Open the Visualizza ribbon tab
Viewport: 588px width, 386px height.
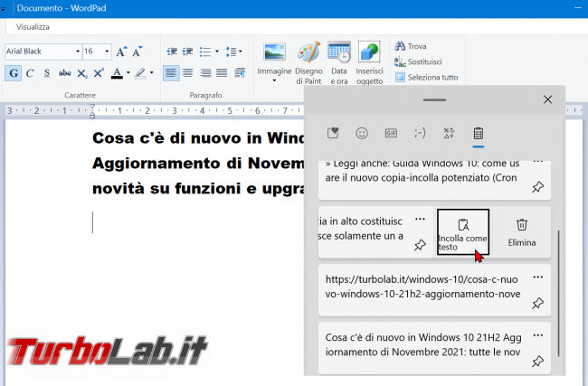point(33,27)
